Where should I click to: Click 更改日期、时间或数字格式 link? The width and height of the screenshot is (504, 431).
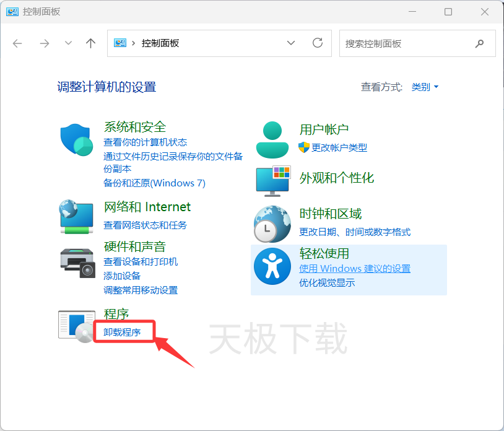click(x=355, y=232)
